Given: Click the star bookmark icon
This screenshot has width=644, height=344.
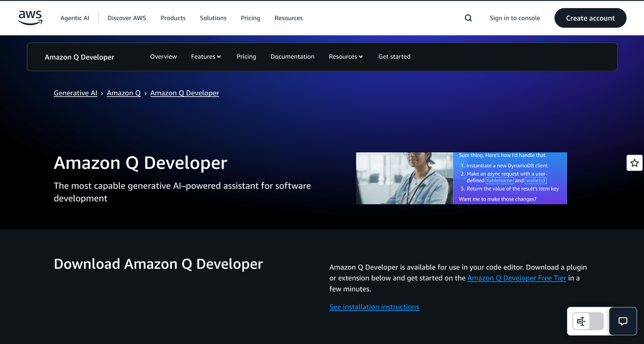Looking at the screenshot, I should pyautogui.click(x=634, y=163).
